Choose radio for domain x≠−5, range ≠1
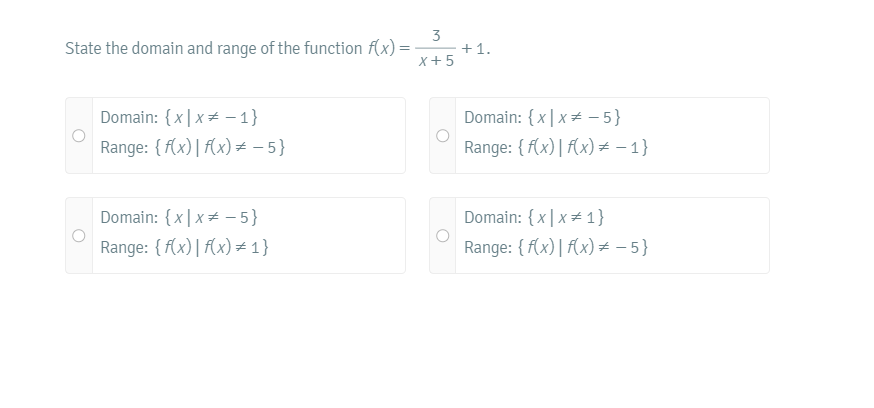The width and height of the screenshot is (874, 408). pos(79,236)
